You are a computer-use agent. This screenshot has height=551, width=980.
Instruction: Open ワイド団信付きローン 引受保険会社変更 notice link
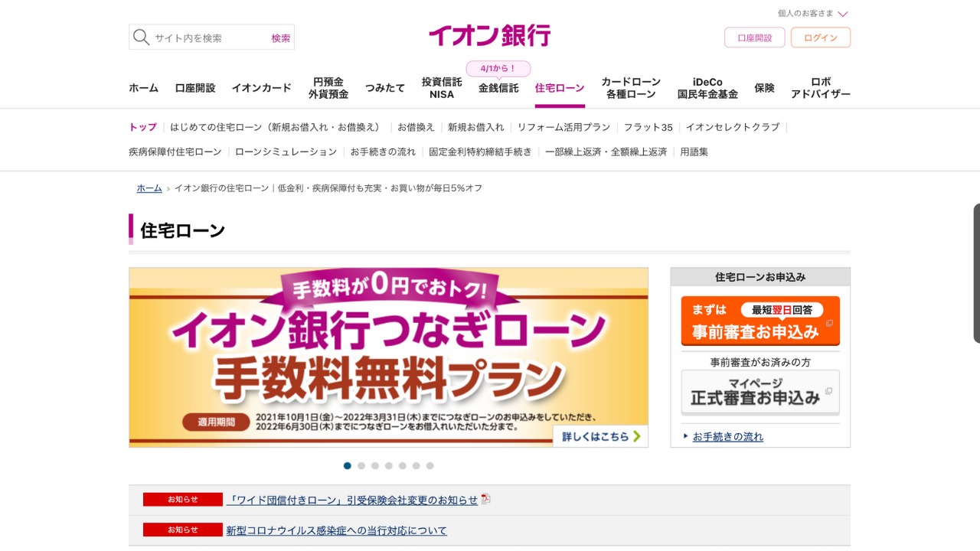(352, 500)
